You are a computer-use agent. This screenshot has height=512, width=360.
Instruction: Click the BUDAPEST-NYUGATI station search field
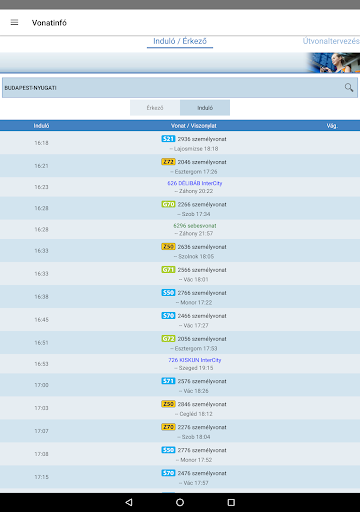(180, 88)
